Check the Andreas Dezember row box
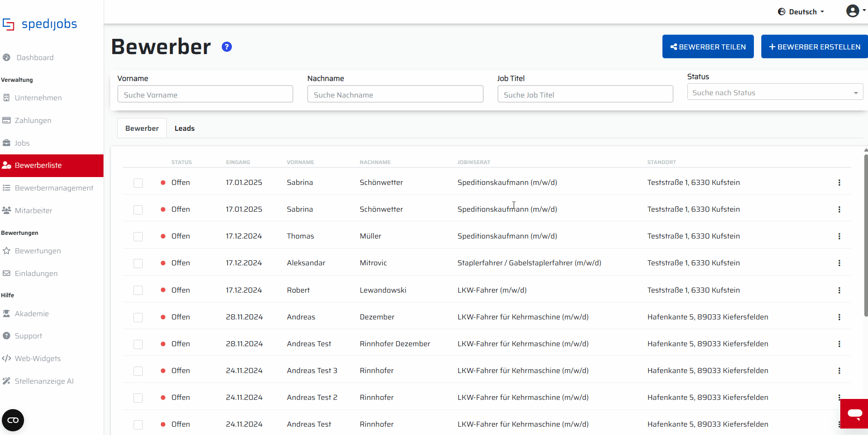868x435 pixels. point(138,318)
